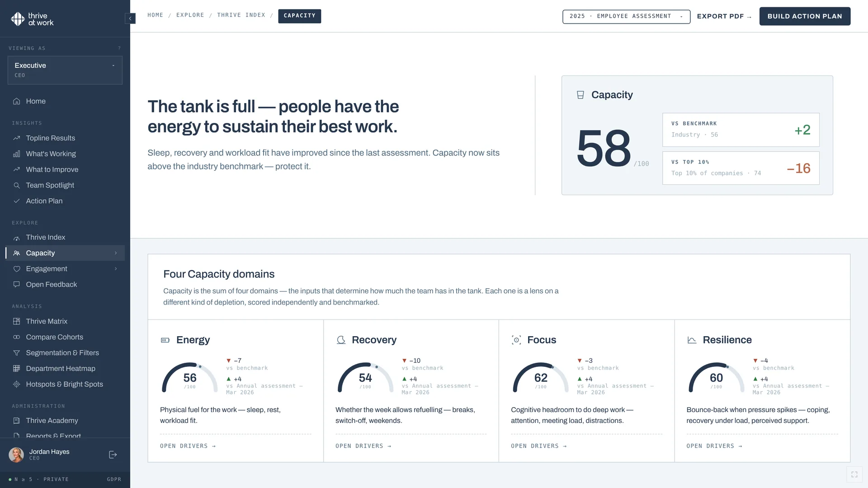The height and width of the screenshot is (488, 868).
Task: Click the Focus score gauge showing 62
Action: pos(541,378)
